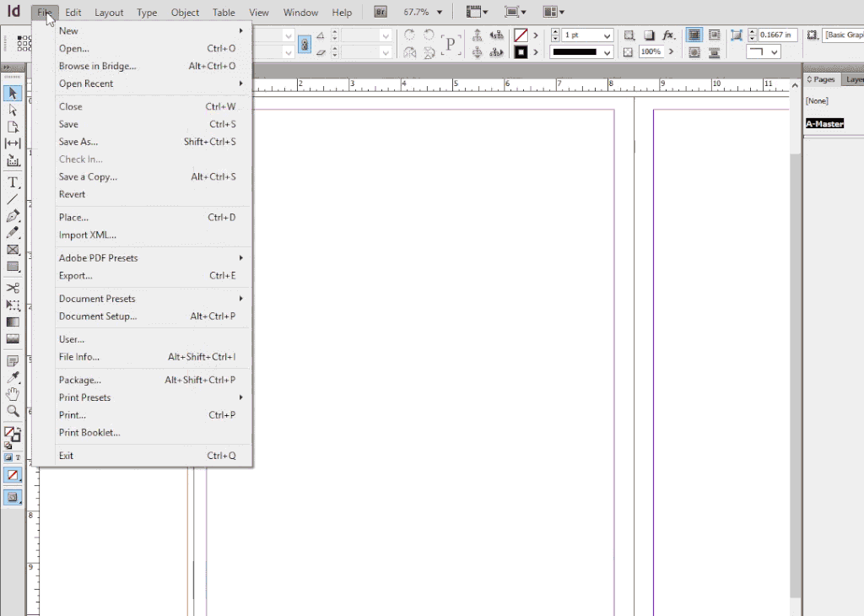864x616 pixels.
Task: Select the Zoom tool
Action: (x=12, y=411)
